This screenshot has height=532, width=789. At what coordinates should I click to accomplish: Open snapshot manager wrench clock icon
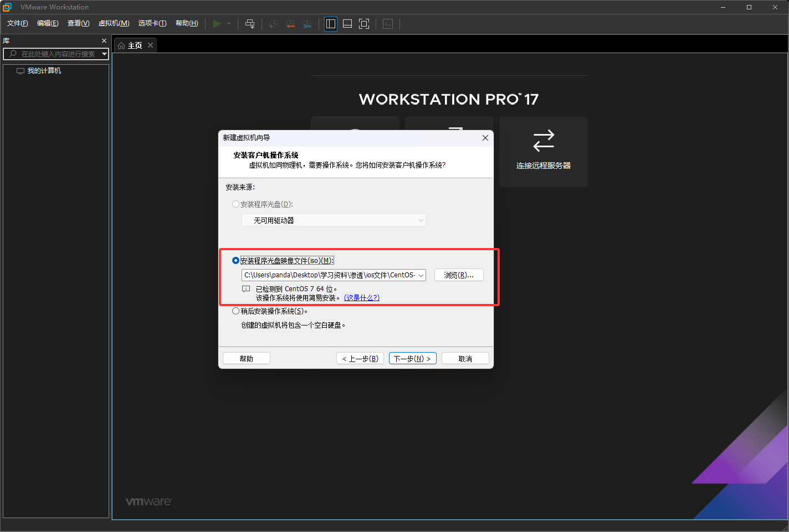pyautogui.click(x=307, y=24)
